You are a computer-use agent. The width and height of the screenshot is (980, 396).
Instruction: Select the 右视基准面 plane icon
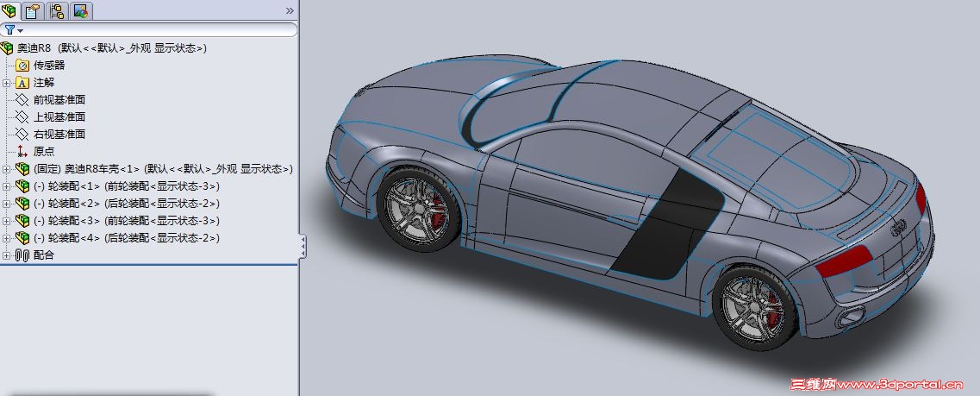tap(22, 134)
